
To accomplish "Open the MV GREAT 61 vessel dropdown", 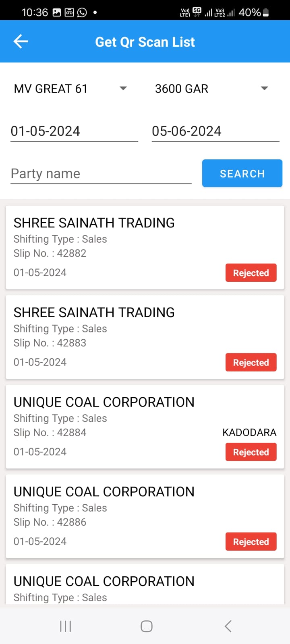I will 70,89.
